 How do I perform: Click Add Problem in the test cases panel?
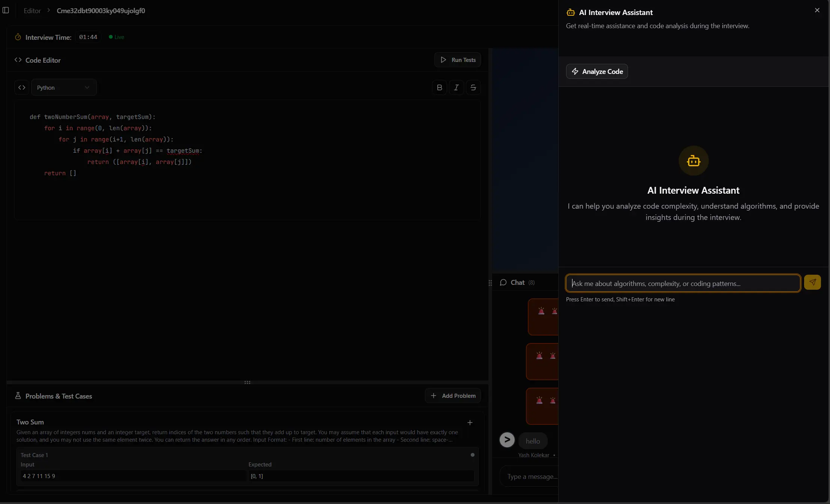pyautogui.click(x=453, y=396)
